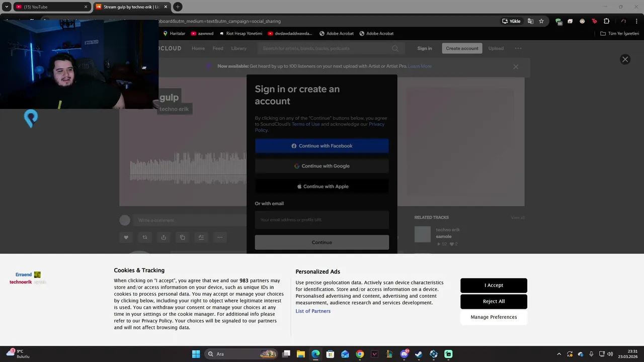Open the Library tab in SoundCloud header
Screen dimensions: 644x362
point(238,48)
